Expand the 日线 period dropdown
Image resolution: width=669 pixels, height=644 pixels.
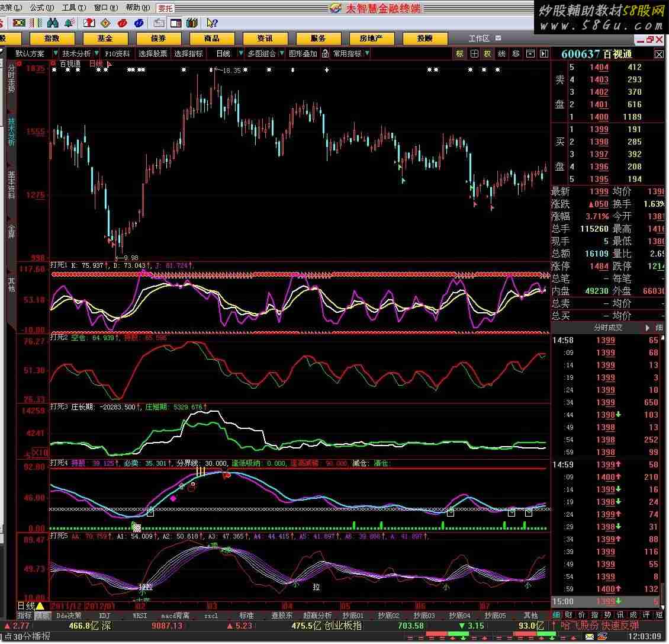tap(240, 53)
